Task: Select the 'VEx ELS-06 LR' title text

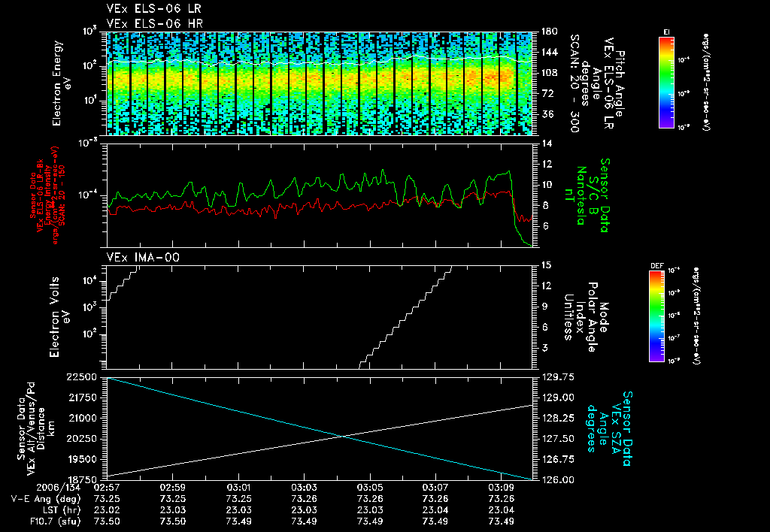Action: click(x=153, y=9)
